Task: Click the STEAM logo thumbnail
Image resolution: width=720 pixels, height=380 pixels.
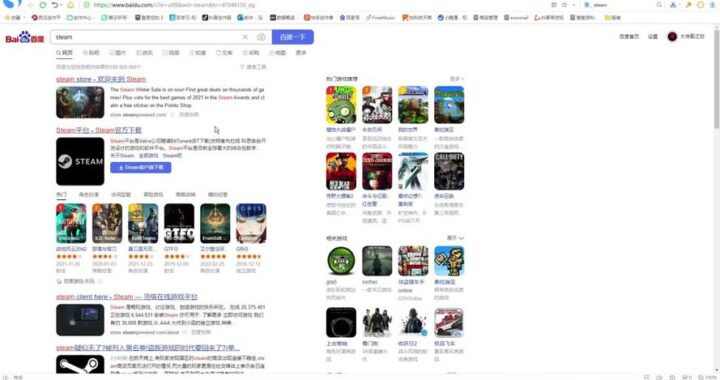Action: [80, 162]
